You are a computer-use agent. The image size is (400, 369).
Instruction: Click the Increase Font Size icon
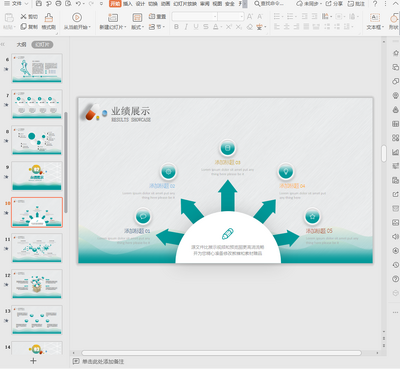(250, 16)
